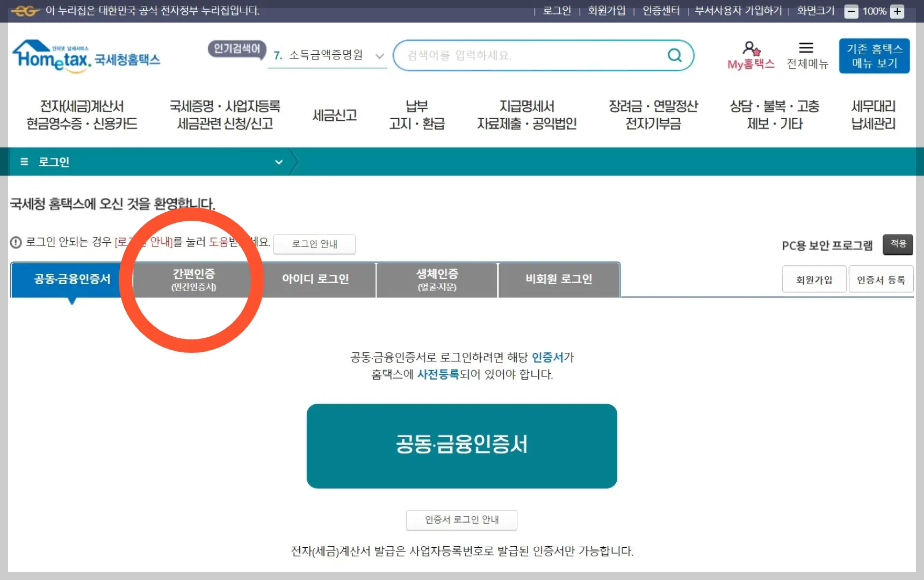This screenshot has height=580, width=924.
Task: Expand the 인기검색어 popular search dropdown
Action: point(236,50)
